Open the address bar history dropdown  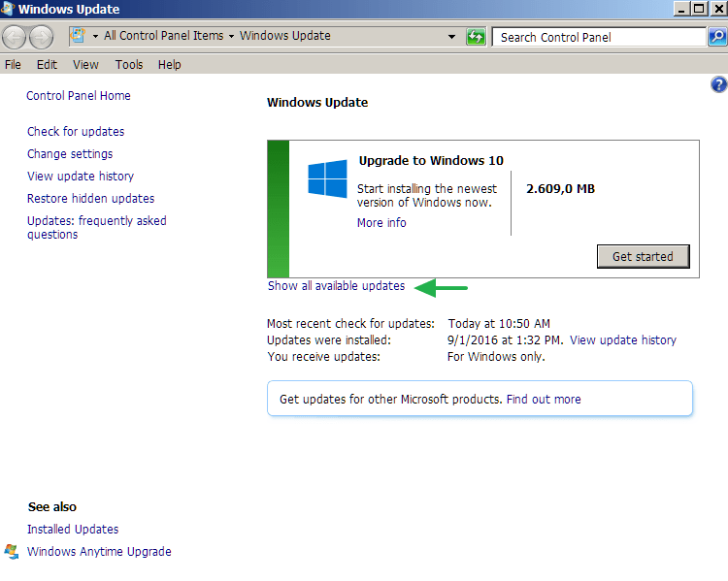451,37
